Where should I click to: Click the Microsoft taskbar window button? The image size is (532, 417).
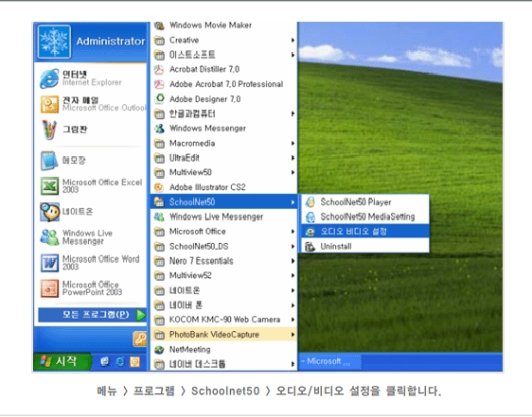(329, 362)
